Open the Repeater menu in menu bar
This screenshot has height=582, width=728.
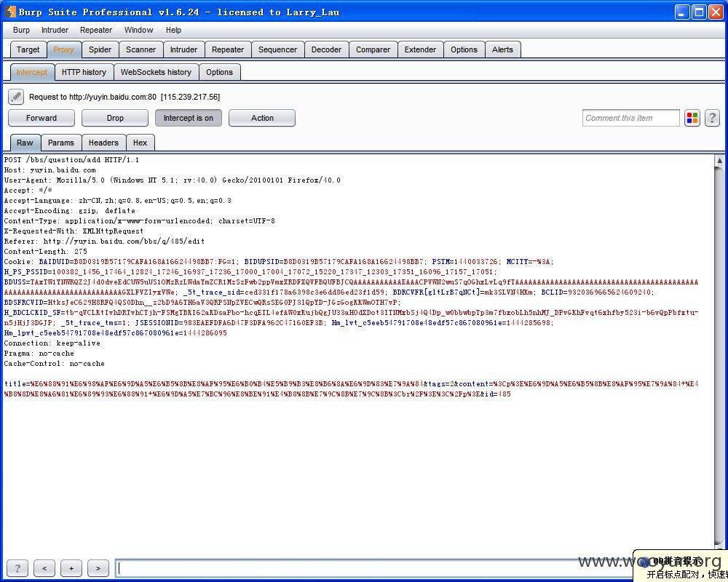(x=95, y=30)
